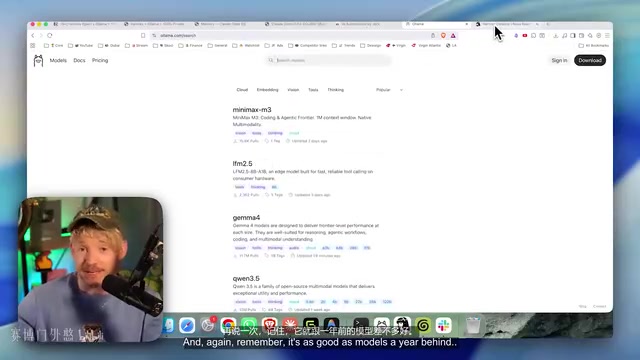Viewport: 640px width, 360px height.
Task: Click the Brave Rewards triangle icon
Action: point(453,36)
